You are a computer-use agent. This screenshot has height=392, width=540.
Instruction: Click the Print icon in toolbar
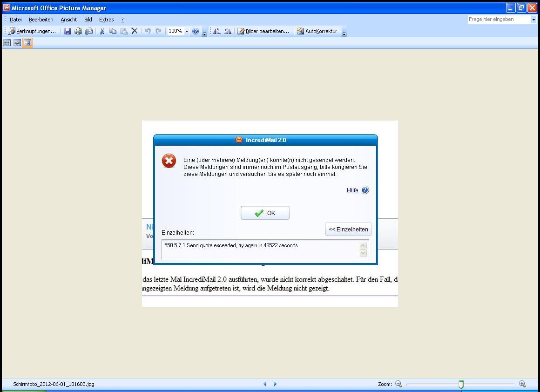click(x=78, y=31)
